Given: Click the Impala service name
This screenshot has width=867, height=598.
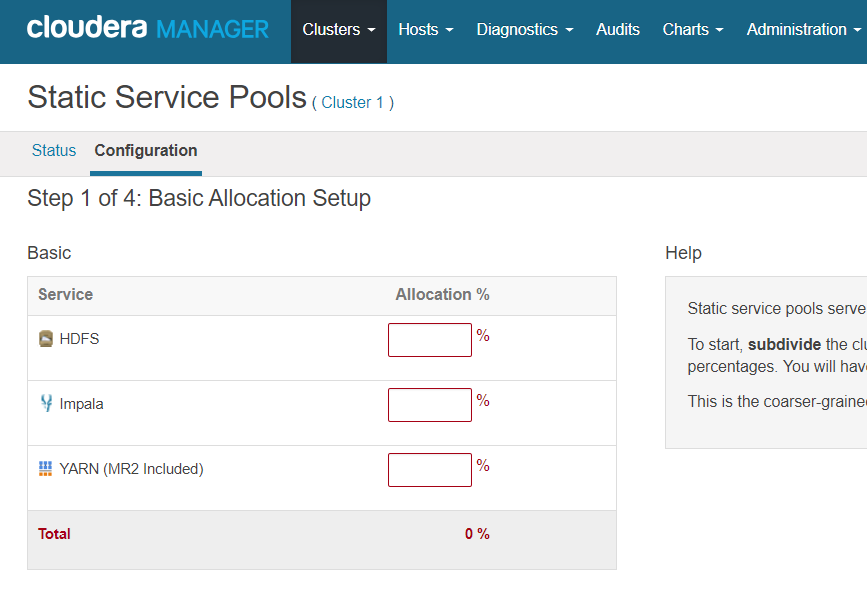Looking at the screenshot, I should [x=84, y=403].
